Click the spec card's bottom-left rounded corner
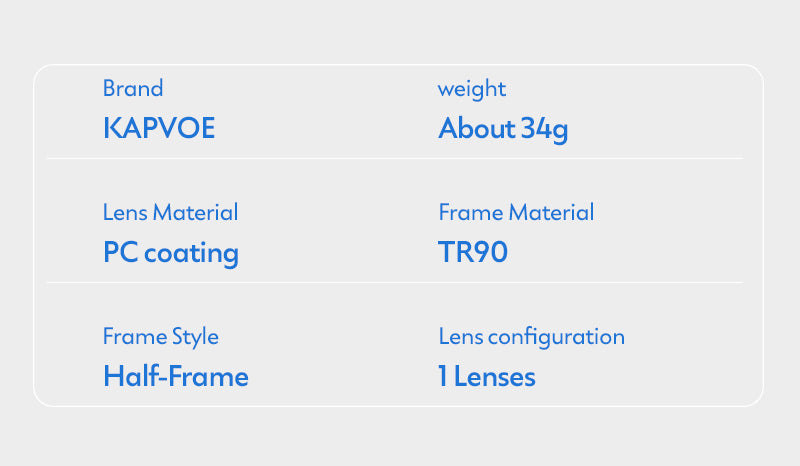The width and height of the screenshot is (800, 466). [x=40, y=400]
